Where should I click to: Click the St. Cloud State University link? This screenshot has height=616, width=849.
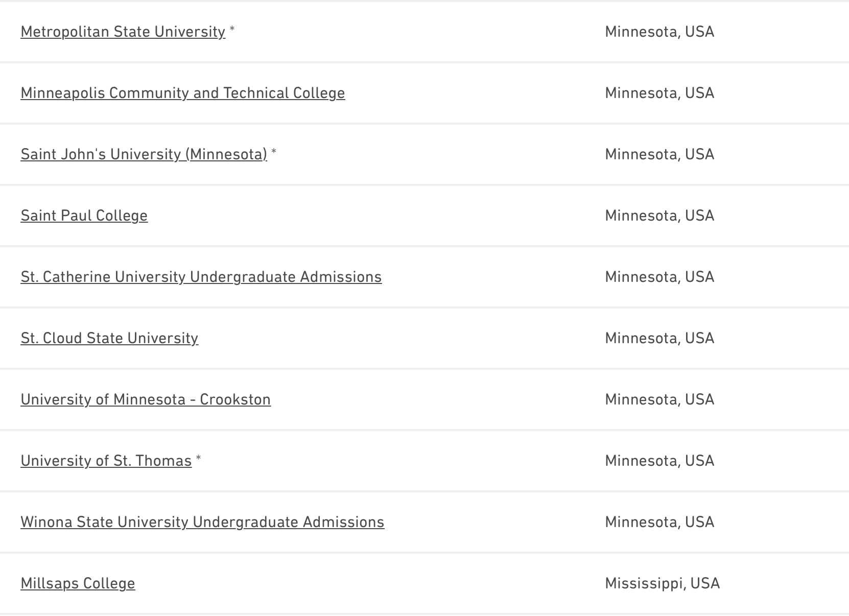[x=109, y=338]
